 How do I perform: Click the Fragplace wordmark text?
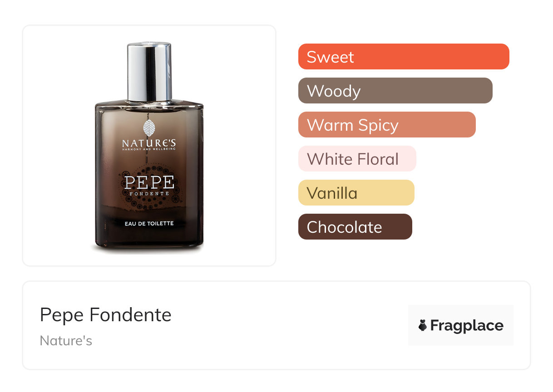(467, 326)
